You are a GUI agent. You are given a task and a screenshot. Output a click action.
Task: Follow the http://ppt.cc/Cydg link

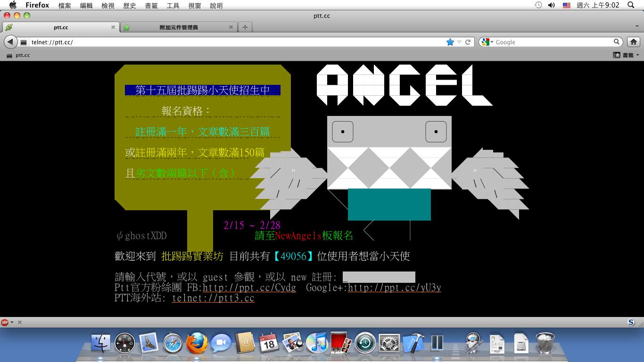[249, 288]
